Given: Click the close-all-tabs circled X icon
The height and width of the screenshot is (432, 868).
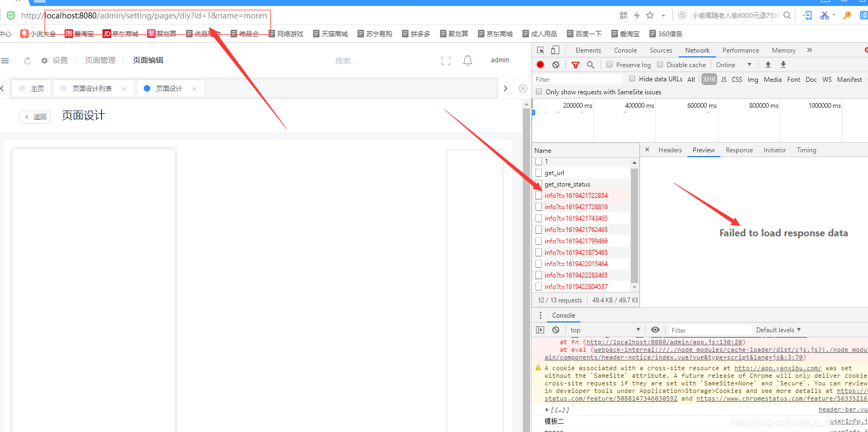Looking at the screenshot, I should pos(522,88).
